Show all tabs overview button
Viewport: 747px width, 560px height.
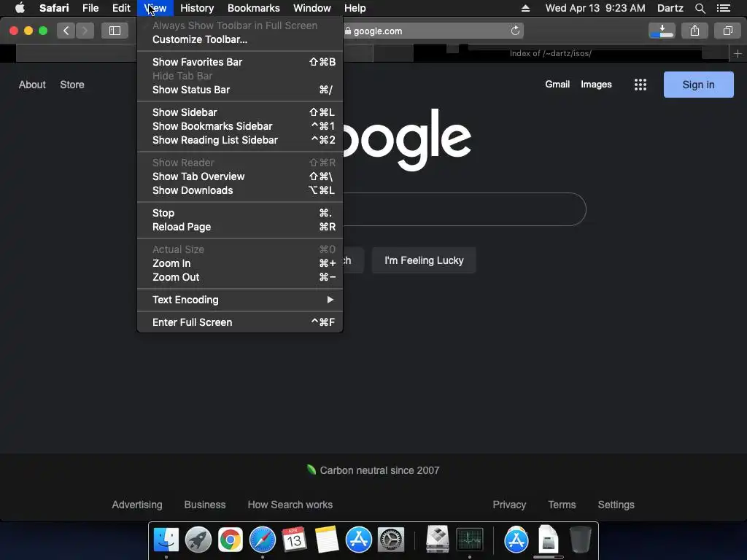coord(727,31)
